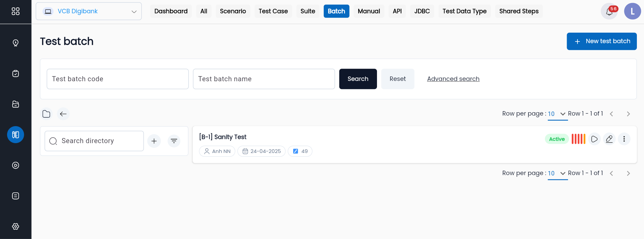
Task: Expand the VCB Digibank project dropdown
Action: [89, 11]
